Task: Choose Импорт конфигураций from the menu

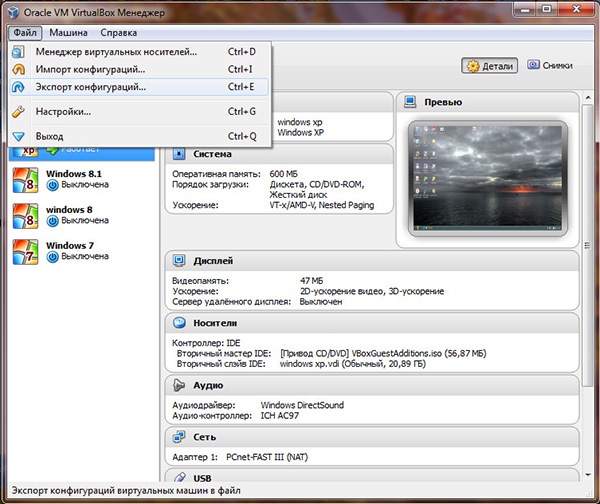Action: coord(90,69)
